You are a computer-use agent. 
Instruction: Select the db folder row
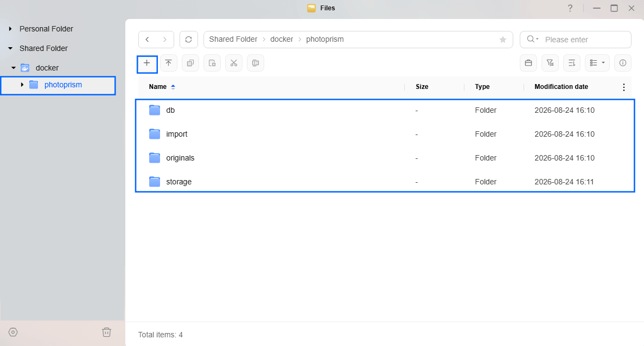click(385, 111)
